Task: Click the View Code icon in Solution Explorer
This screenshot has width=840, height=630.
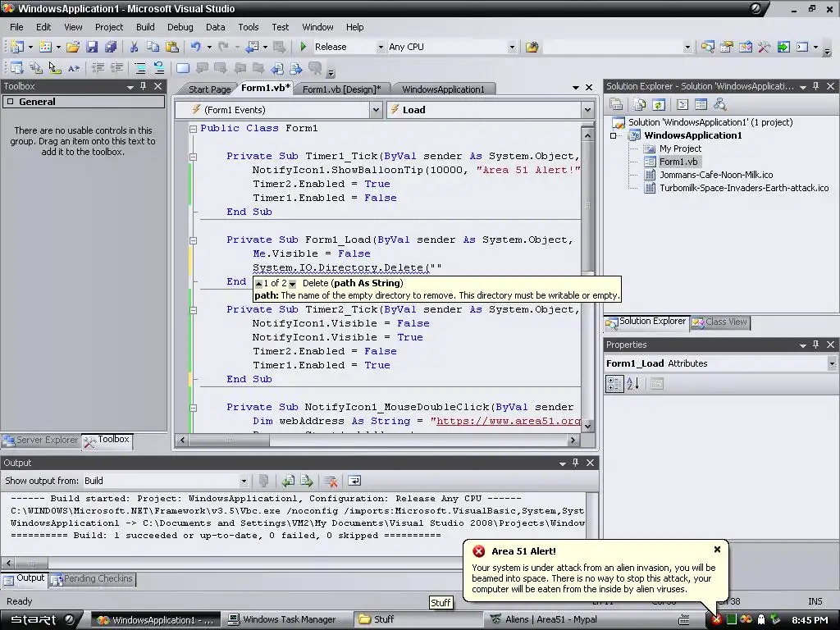Action: 682,104
